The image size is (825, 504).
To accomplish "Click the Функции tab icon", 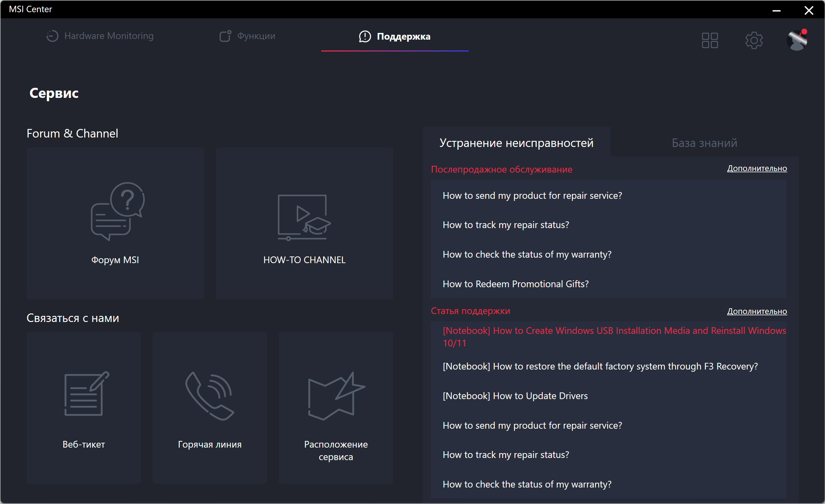I will click(x=225, y=36).
